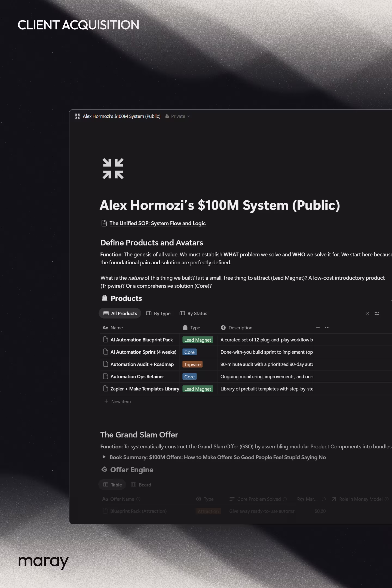Click the Tripwire tag in Automation Audit row
The width and height of the screenshot is (392, 588).
(192, 364)
